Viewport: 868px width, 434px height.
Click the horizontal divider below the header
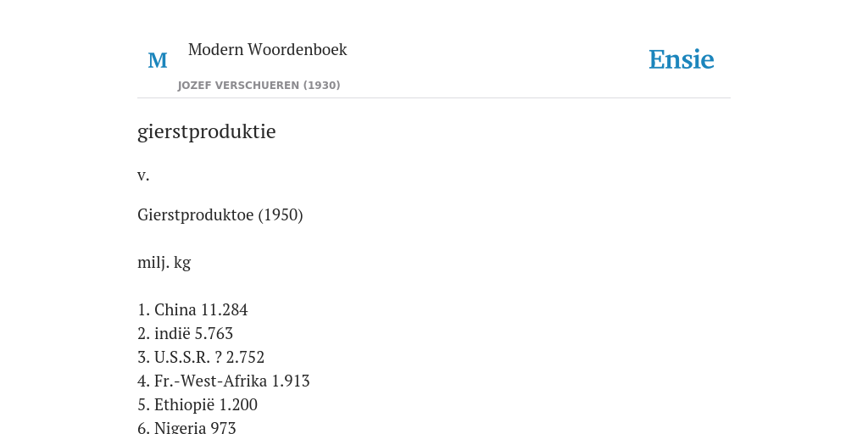pyautogui.click(x=434, y=98)
